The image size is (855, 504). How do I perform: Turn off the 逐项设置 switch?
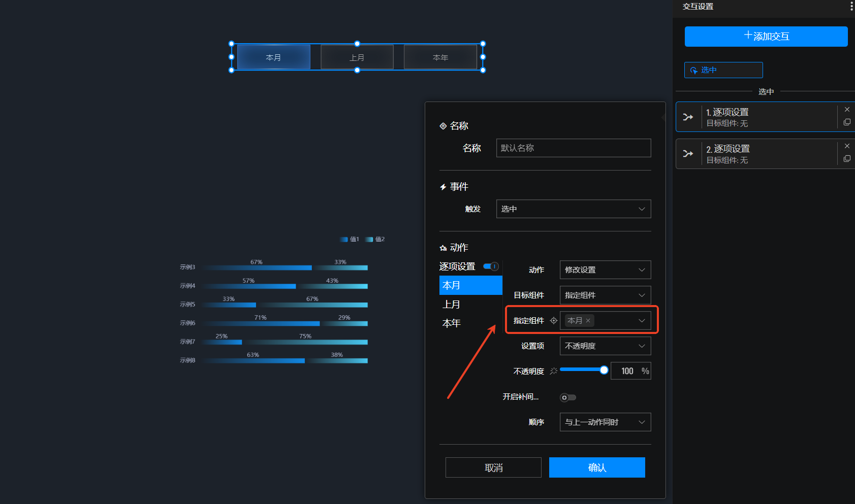(x=491, y=266)
